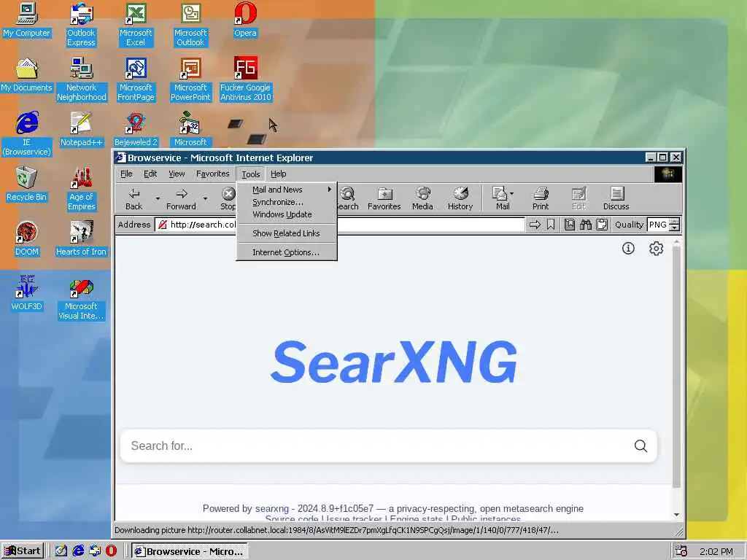The width and height of the screenshot is (747, 560).
Task: Select the Microsoft Visual Inte... shortcut
Action: tap(82, 298)
